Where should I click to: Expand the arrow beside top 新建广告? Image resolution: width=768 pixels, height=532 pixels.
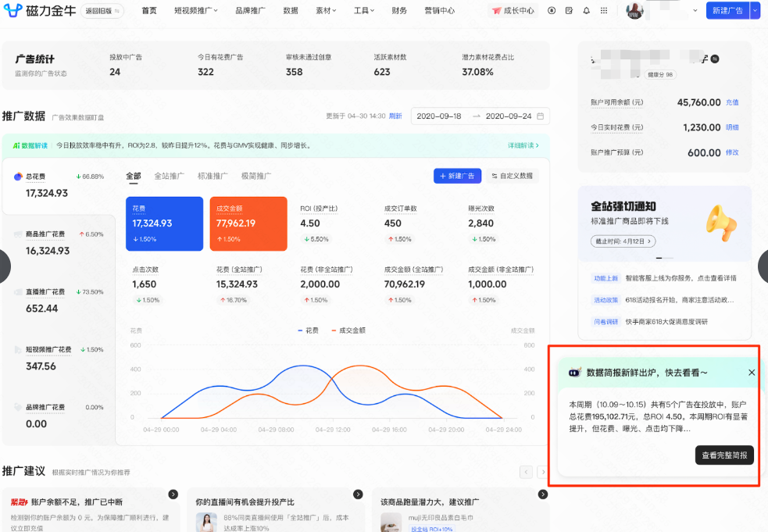coord(755,10)
